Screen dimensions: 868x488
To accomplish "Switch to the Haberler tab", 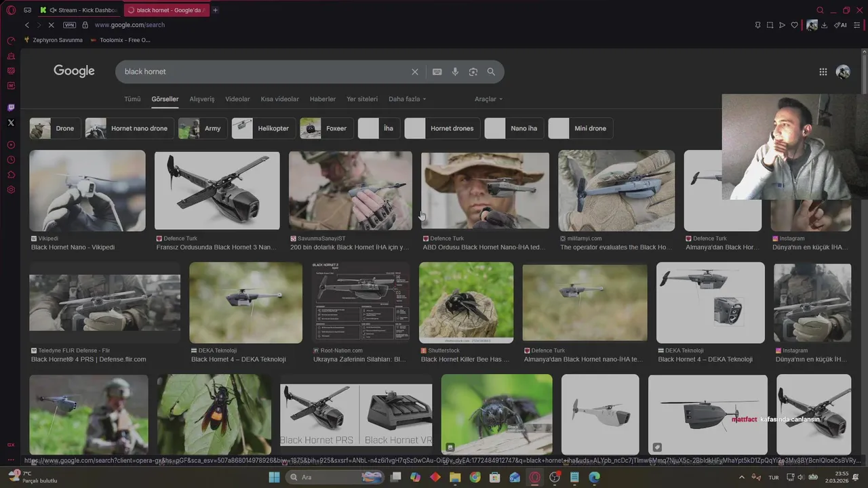I will click(323, 99).
